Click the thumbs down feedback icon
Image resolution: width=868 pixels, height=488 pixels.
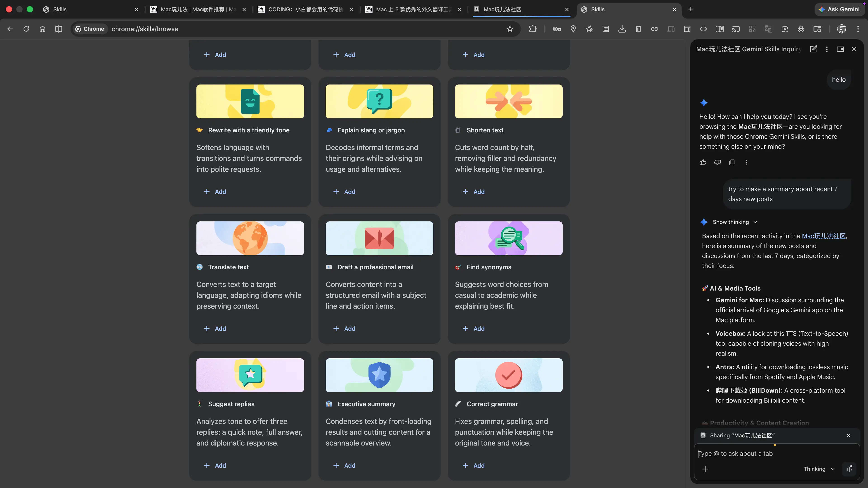(717, 163)
